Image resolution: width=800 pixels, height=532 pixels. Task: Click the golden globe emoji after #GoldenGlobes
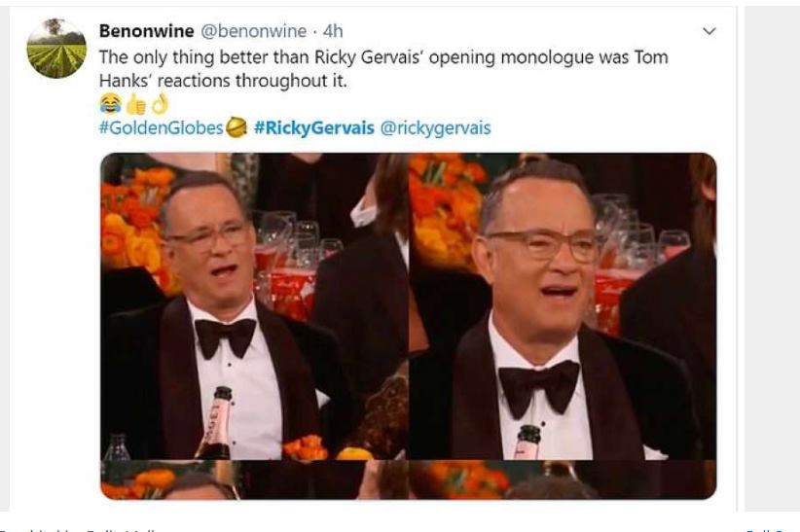(236, 127)
